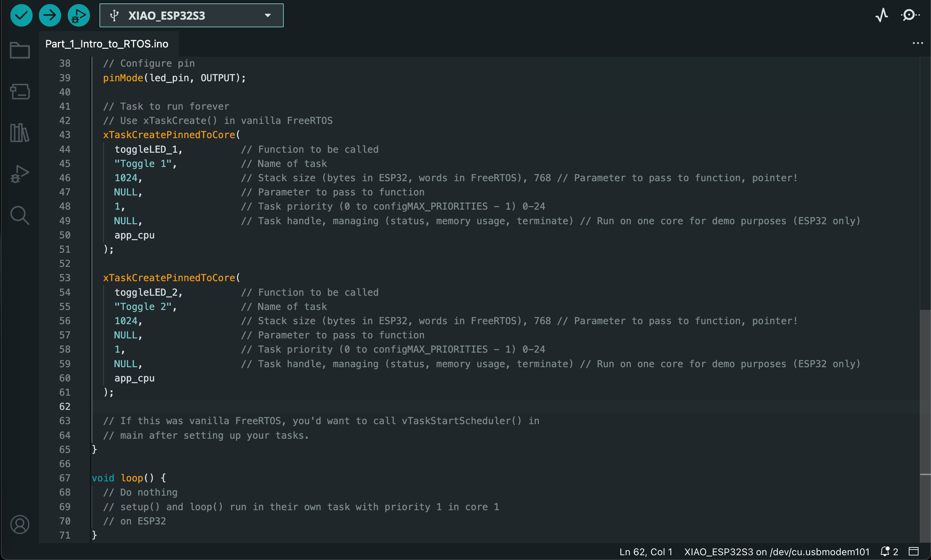The height and width of the screenshot is (560, 931).
Task: Open the Serial Monitor
Action: click(x=910, y=16)
